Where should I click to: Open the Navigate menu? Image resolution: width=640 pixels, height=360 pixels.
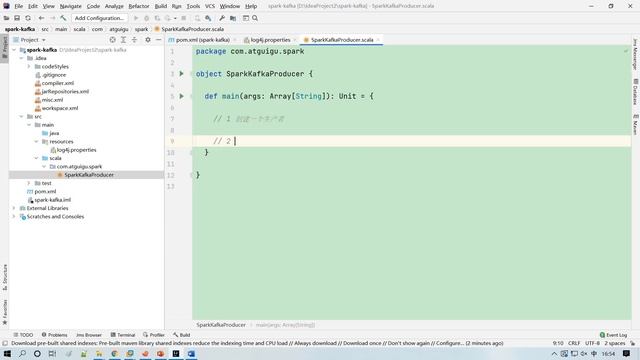tap(71, 6)
